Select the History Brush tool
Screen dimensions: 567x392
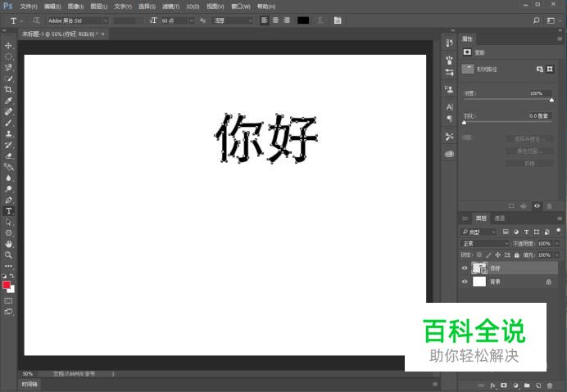[x=9, y=145]
